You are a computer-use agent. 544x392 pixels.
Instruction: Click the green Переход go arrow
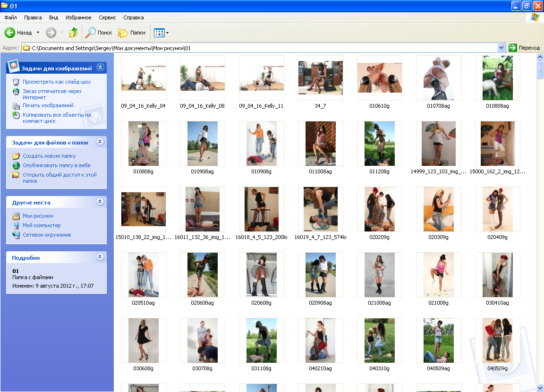(x=513, y=48)
